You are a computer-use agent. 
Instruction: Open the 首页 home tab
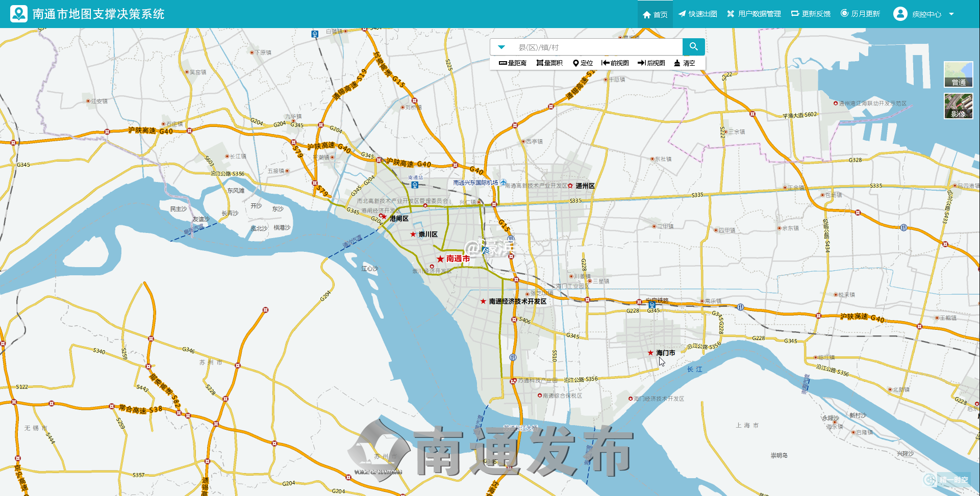click(x=655, y=14)
